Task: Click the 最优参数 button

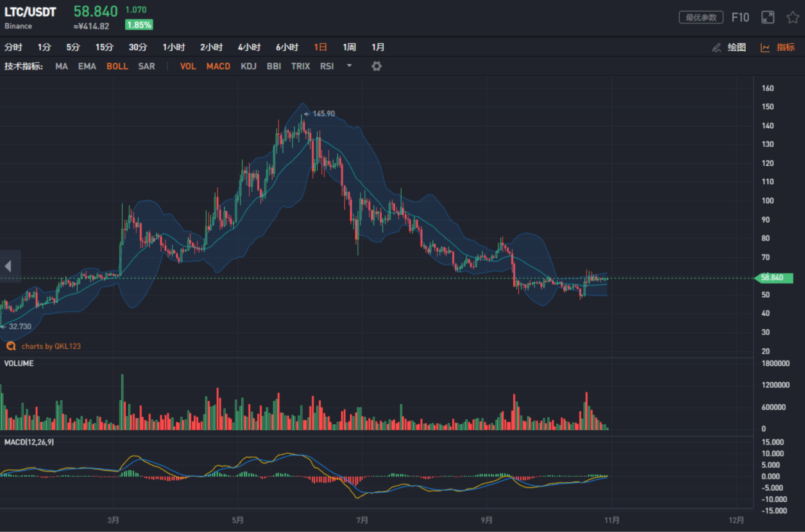Action: (x=701, y=17)
